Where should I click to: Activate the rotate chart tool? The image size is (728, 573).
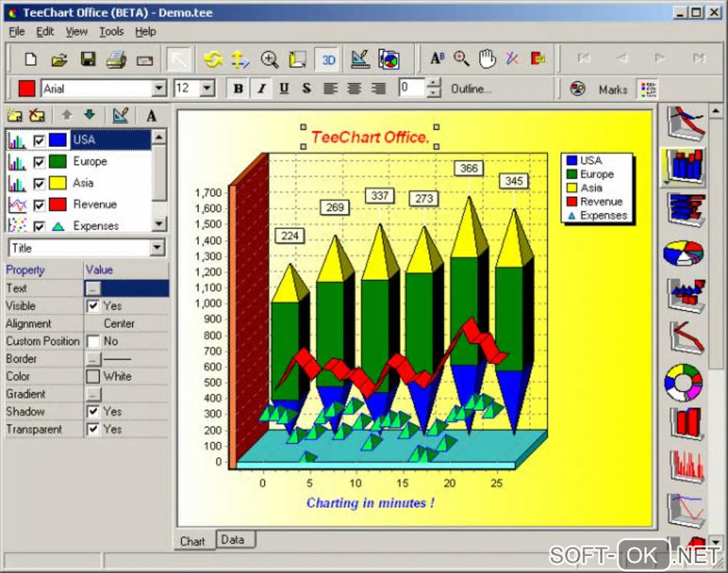pos(213,59)
